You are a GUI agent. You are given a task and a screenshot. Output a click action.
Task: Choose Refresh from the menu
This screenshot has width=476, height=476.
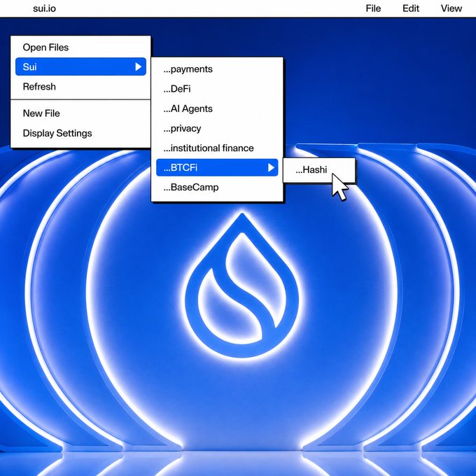click(39, 87)
